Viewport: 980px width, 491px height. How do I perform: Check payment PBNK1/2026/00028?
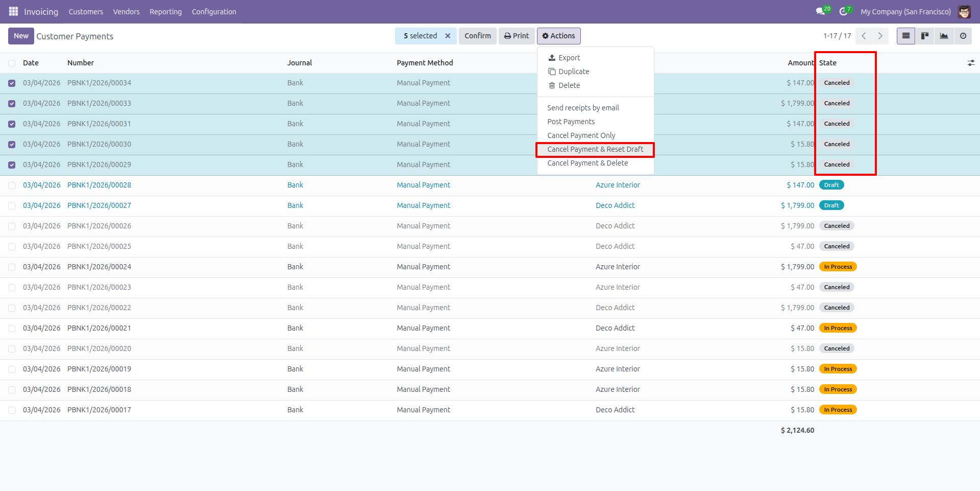[x=12, y=185]
